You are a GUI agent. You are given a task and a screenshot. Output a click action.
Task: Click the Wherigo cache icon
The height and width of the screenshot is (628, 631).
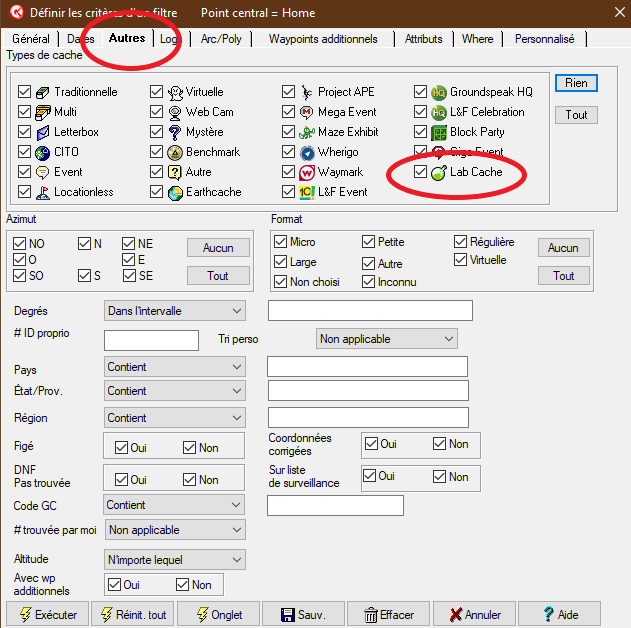point(307,152)
